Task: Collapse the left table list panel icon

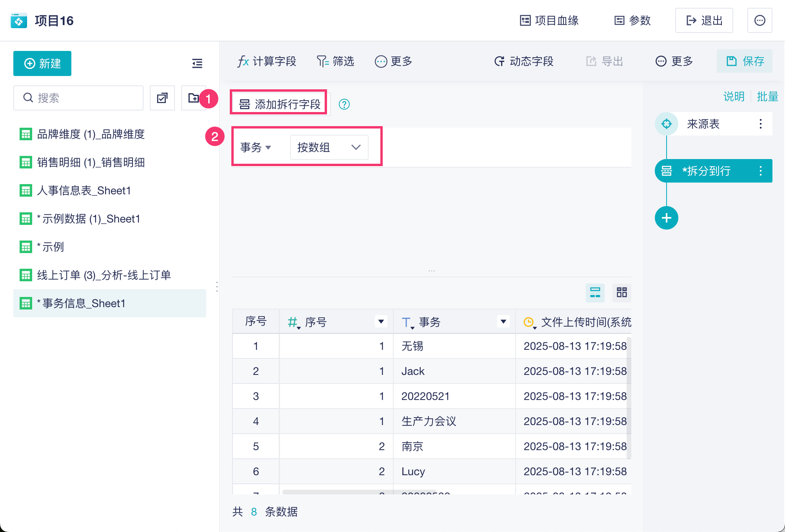Action: 197,63
